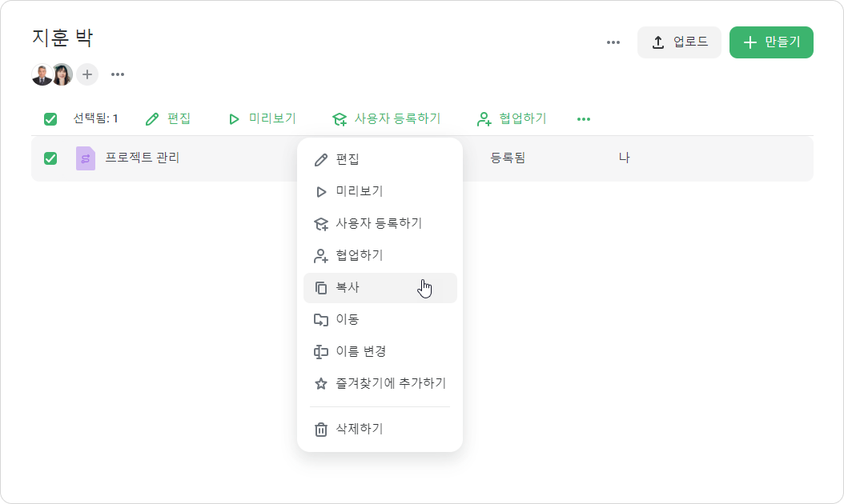Click the rename icon beside 이름 변경
The width and height of the screenshot is (844, 504).
pyautogui.click(x=321, y=352)
